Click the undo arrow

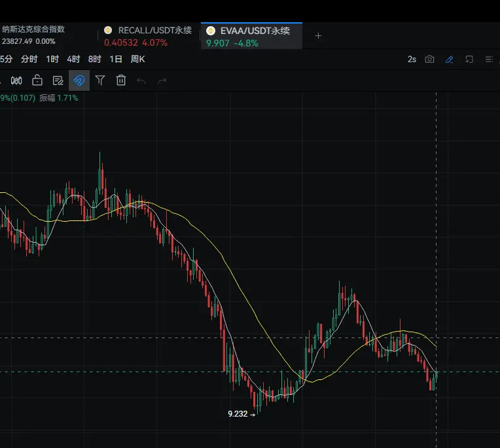[141, 80]
